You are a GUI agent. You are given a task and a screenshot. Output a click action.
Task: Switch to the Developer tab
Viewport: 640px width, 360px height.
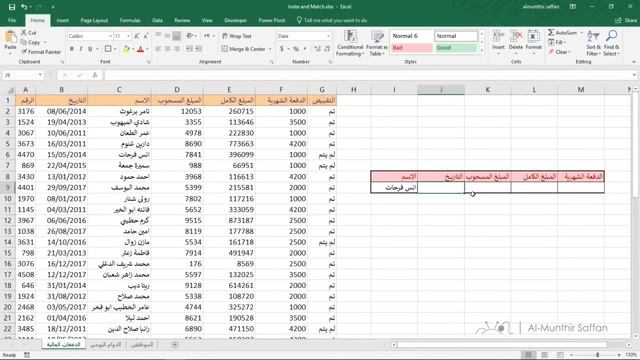pos(236,20)
